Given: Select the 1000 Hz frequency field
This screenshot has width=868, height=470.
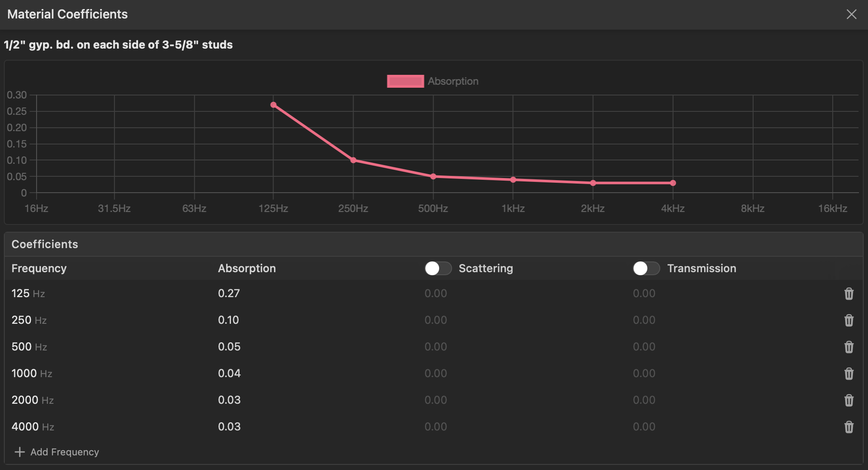Looking at the screenshot, I should [x=24, y=374].
